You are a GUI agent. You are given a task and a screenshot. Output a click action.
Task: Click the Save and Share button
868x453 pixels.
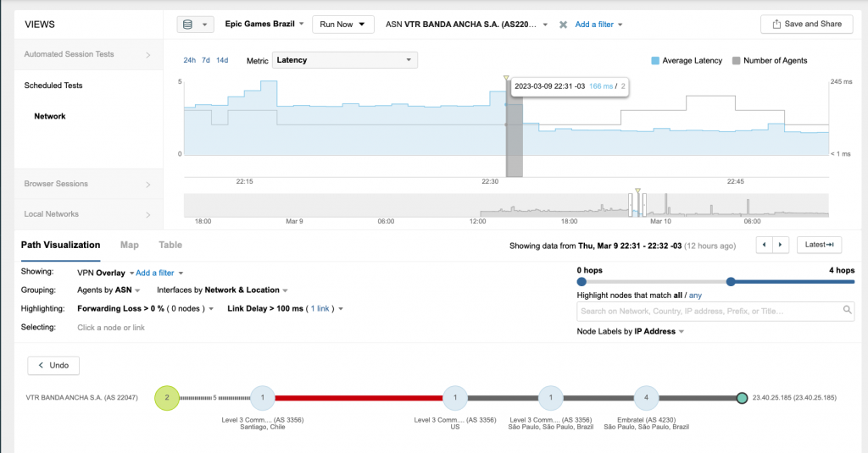[806, 25]
